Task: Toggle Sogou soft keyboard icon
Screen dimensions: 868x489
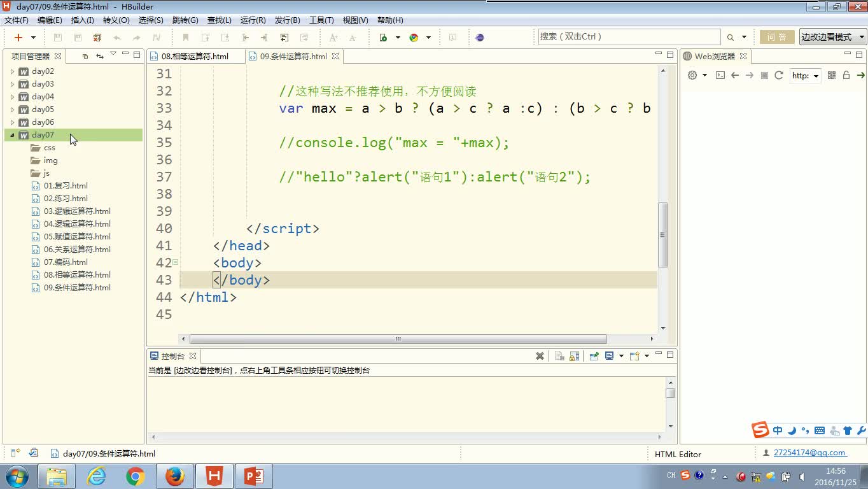Action: (820, 430)
